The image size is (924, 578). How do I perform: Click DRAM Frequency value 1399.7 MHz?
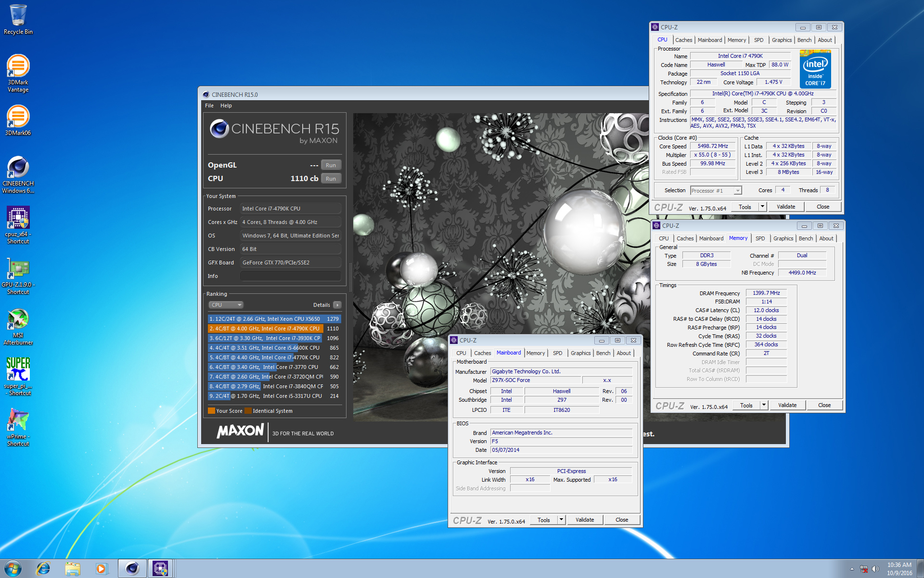(766, 293)
